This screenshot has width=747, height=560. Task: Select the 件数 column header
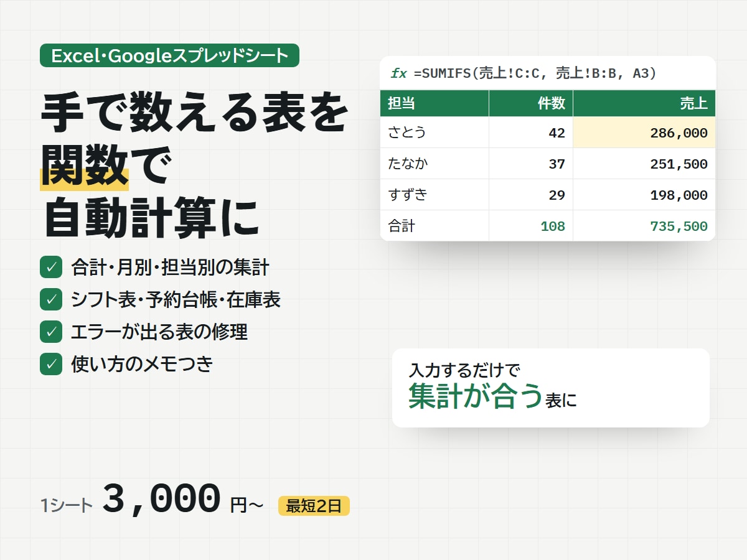(x=531, y=103)
